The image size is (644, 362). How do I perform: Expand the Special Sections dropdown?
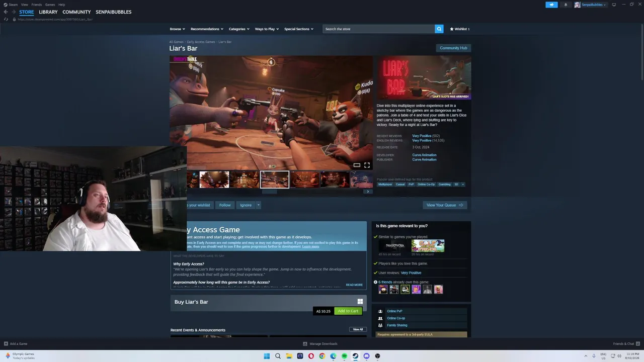click(298, 29)
